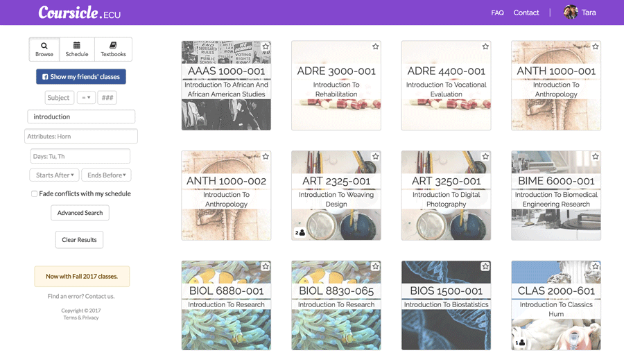Image resolution: width=624 pixels, height=364 pixels.
Task: Click the FAQ link in header
Action: click(x=497, y=12)
